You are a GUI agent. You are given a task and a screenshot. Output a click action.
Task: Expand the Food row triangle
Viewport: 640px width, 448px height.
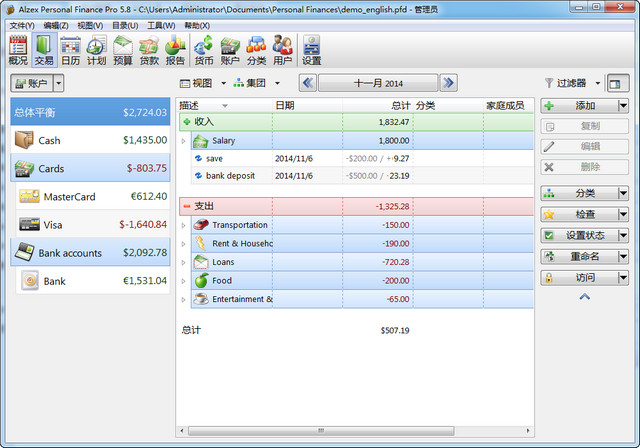183,281
